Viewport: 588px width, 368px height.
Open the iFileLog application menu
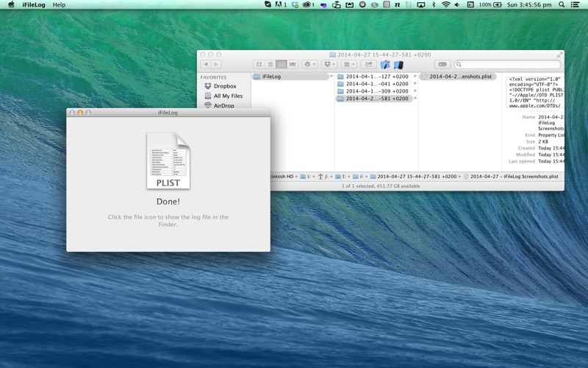(33, 4)
